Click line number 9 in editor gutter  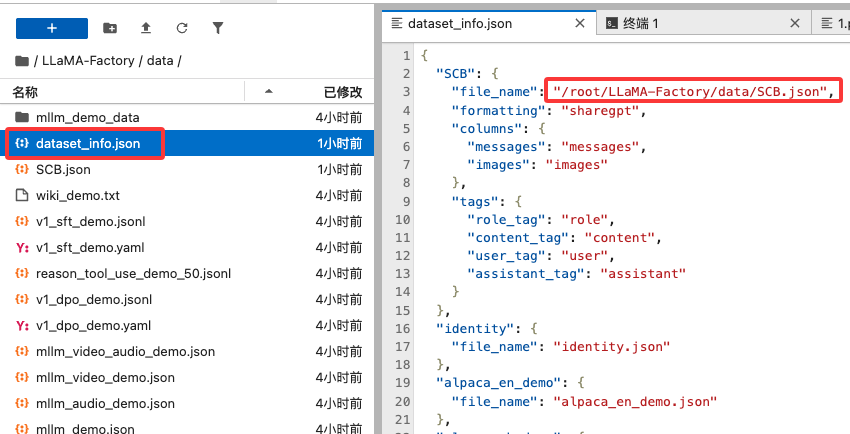pyautogui.click(x=407, y=202)
